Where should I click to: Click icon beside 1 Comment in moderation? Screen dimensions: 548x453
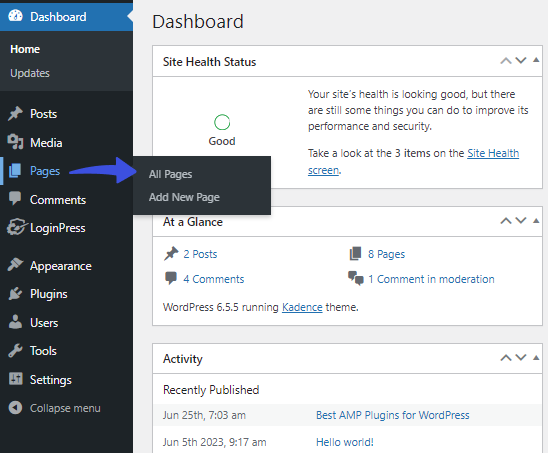[x=356, y=278]
